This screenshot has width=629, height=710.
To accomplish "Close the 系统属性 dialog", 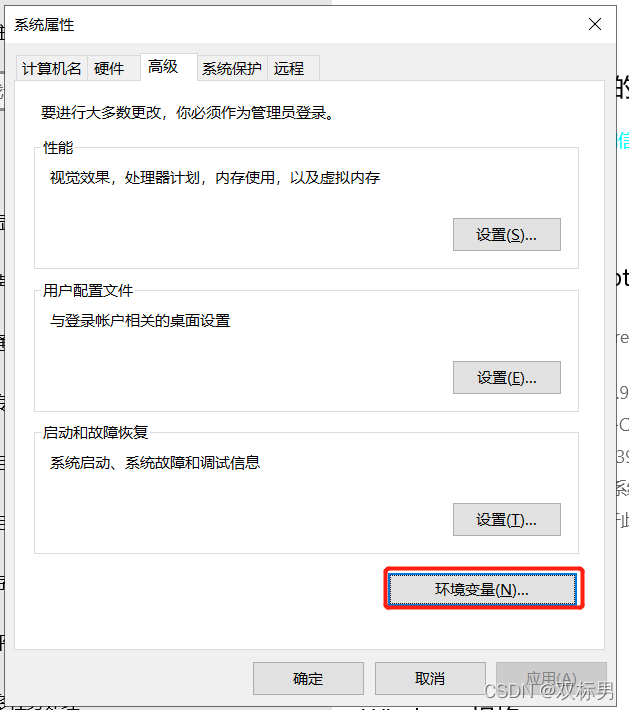I will coord(595,24).
